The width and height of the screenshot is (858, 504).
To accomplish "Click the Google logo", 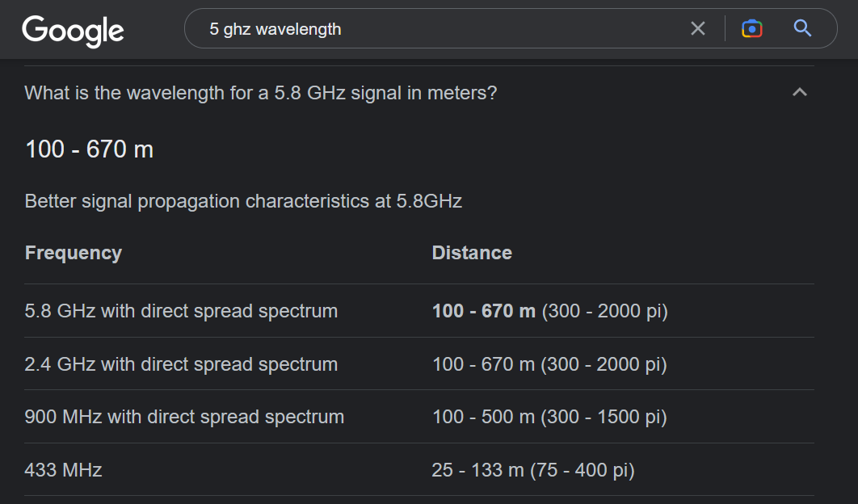I will click(73, 31).
